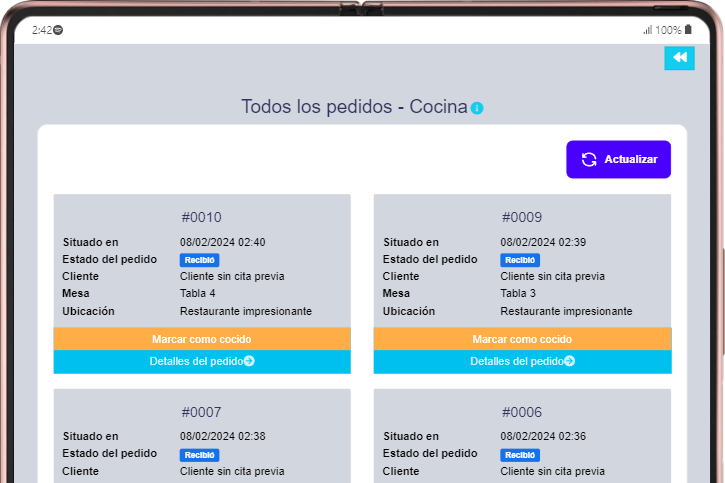Mark order #0010 as cocido
The width and height of the screenshot is (725, 483).
202,339
